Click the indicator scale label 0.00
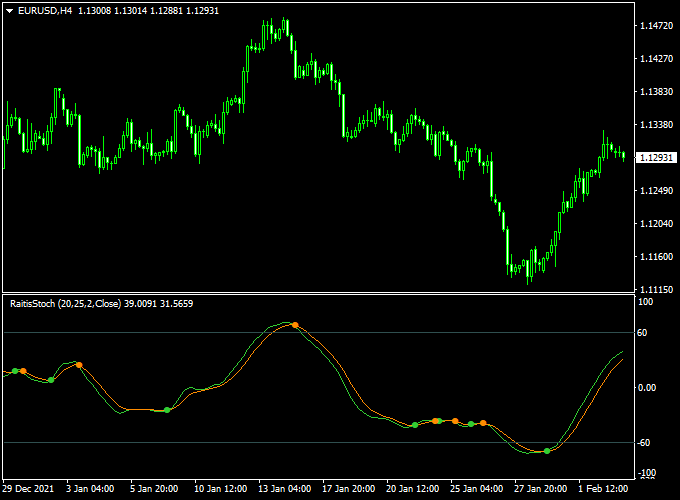This screenshot has width=680, height=500. [647, 388]
